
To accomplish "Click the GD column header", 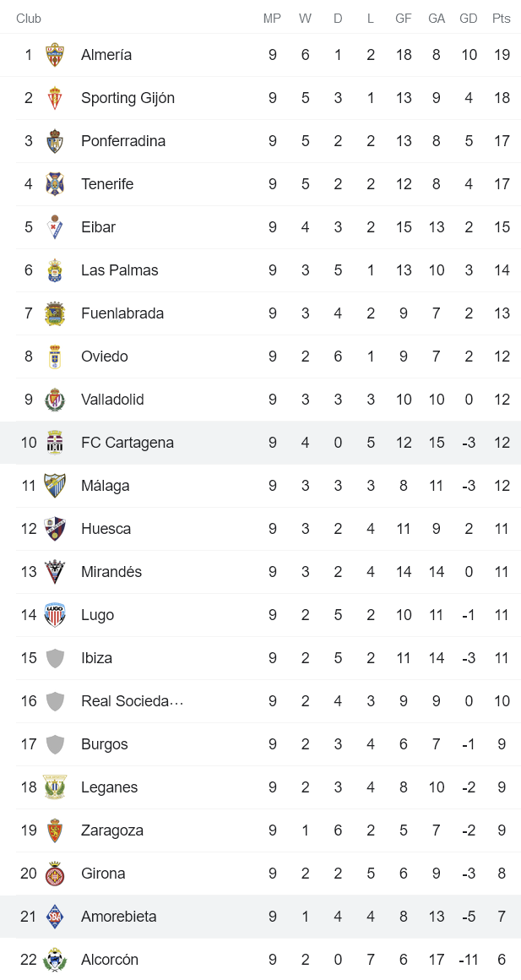I will pos(469,19).
